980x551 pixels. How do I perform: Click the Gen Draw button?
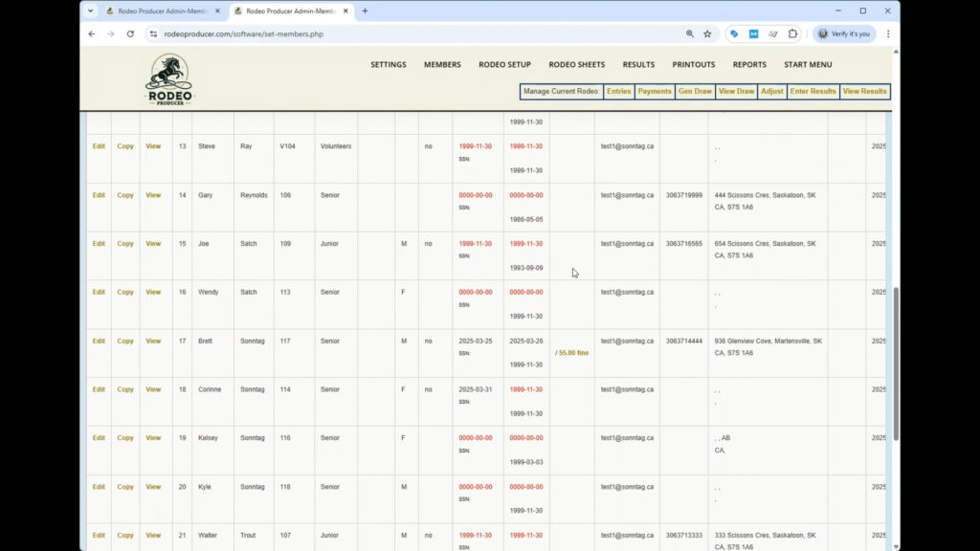(695, 91)
